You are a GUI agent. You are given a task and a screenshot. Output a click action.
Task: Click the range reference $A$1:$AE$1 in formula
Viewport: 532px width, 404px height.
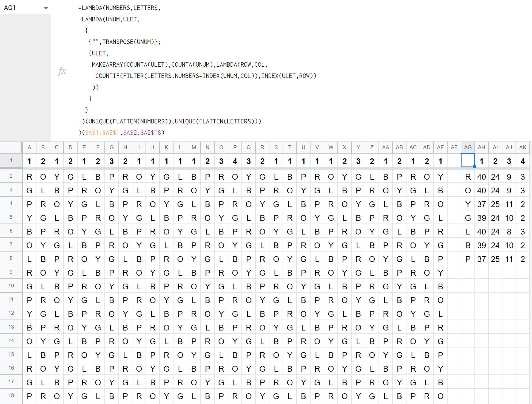click(x=102, y=133)
